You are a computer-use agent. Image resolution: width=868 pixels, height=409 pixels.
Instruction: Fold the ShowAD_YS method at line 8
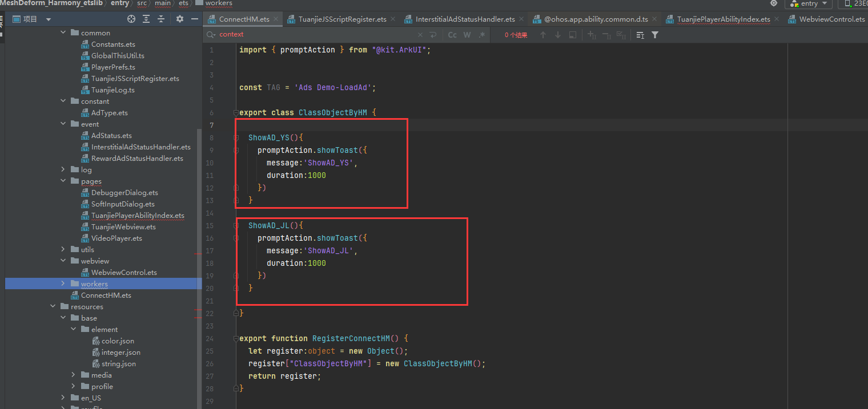(x=236, y=137)
